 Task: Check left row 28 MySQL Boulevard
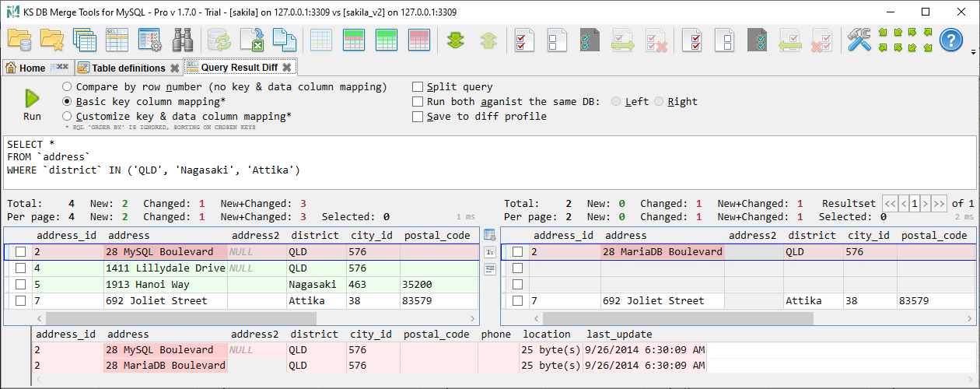[x=21, y=252]
